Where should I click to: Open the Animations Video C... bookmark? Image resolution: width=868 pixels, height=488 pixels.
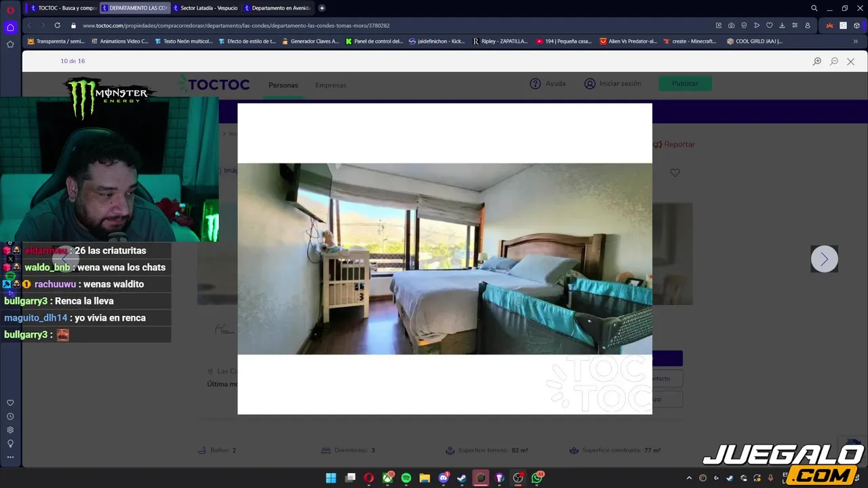pos(119,41)
